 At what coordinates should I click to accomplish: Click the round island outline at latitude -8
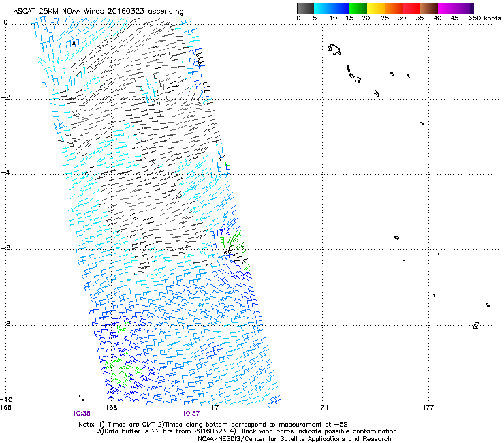pyautogui.click(x=476, y=326)
